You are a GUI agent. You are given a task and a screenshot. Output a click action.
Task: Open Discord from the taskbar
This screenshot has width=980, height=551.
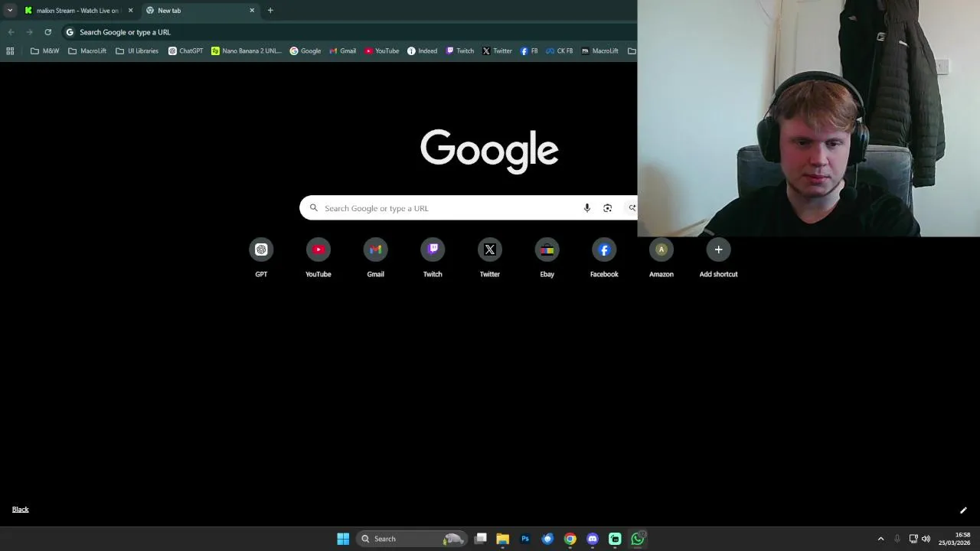593,539
